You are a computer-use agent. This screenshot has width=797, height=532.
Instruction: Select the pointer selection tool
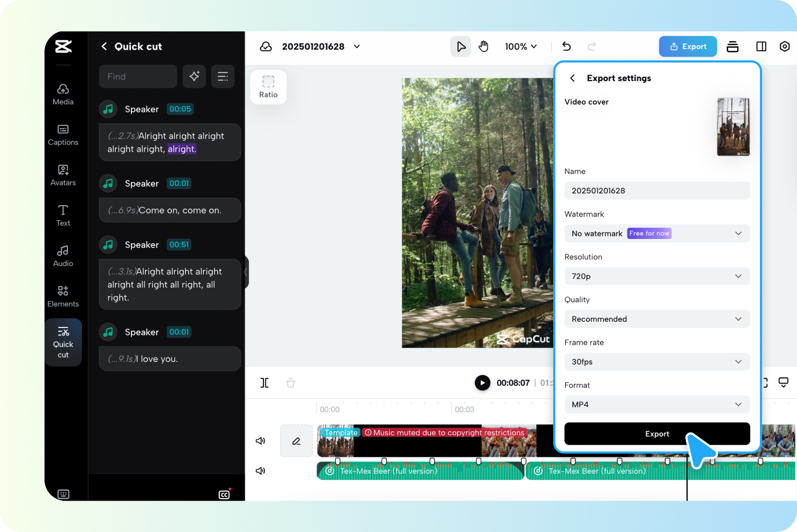[461, 47]
